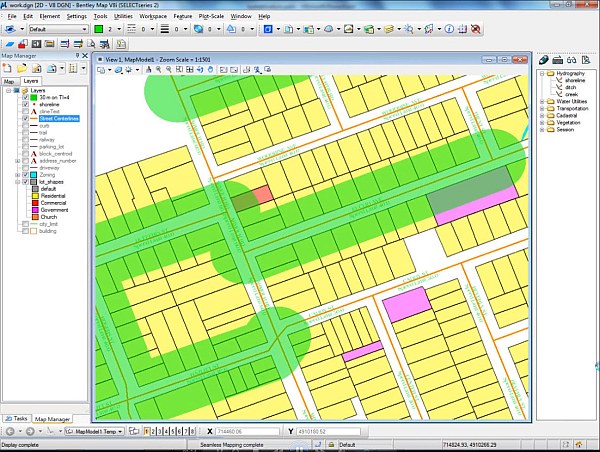Click the open folder icon in Map Manager
The width and height of the screenshot is (600, 452).
pyautogui.click(x=23, y=69)
